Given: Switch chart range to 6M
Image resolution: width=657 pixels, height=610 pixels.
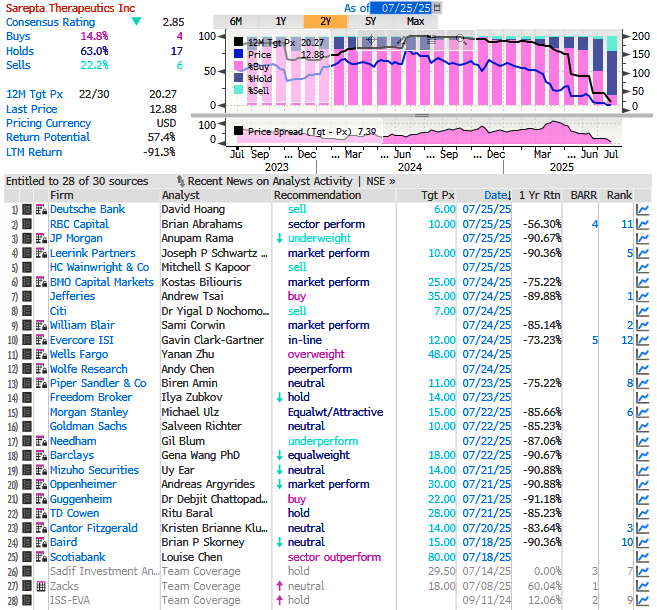Looking at the screenshot, I should pyautogui.click(x=236, y=21).
